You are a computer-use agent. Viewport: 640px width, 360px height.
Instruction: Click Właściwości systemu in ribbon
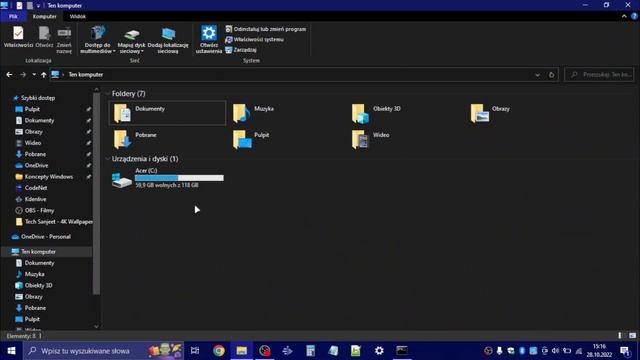255,40
